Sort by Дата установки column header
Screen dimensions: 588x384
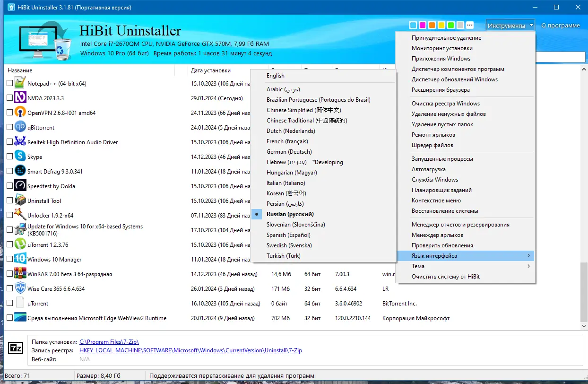(211, 70)
